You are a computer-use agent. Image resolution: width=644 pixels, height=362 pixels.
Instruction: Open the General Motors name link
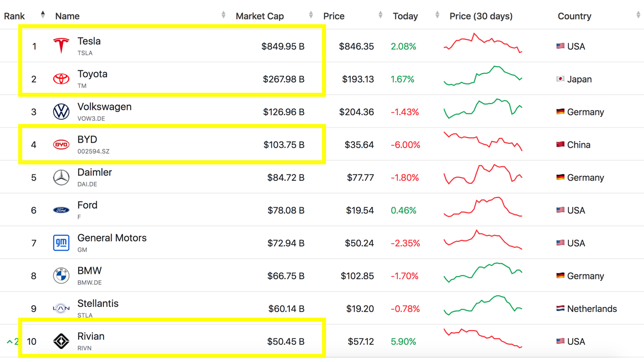112,238
